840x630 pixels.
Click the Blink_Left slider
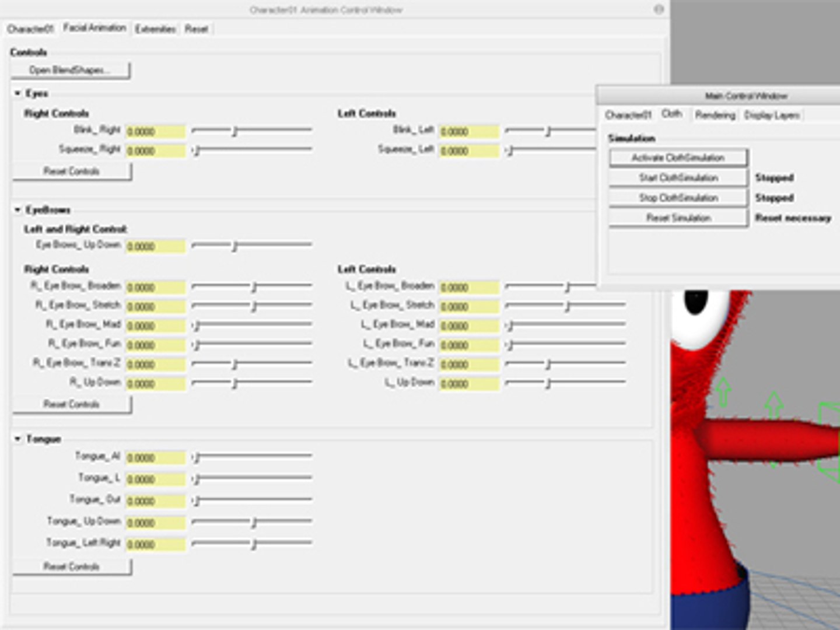click(550, 131)
